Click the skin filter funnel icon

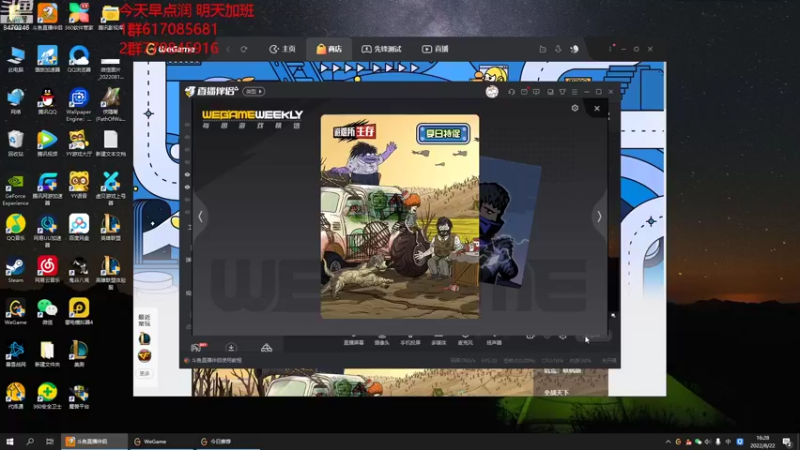click(x=562, y=92)
